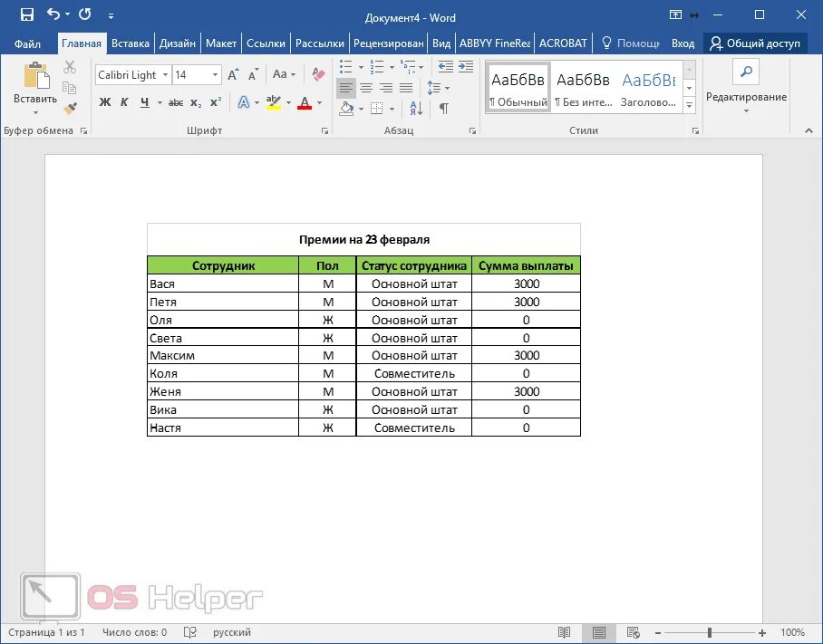The height and width of the screenshot is (644, 823).
Task: Switch to the Рассылки tab
Action: pos(319,43)
